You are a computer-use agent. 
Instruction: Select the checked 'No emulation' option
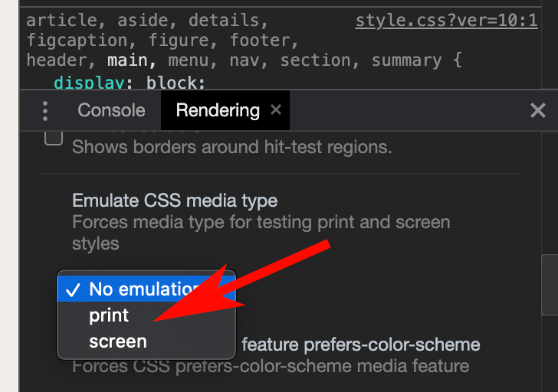[146, 289]
